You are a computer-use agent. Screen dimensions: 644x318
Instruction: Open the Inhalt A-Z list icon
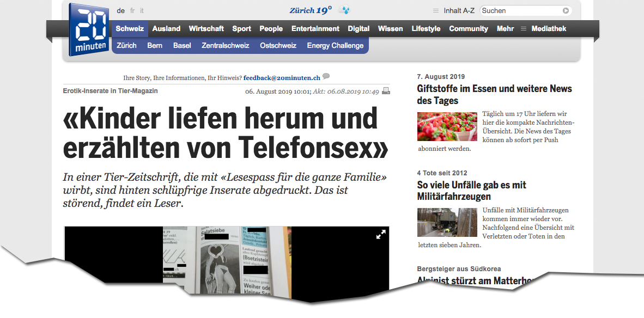click(436, 11)
